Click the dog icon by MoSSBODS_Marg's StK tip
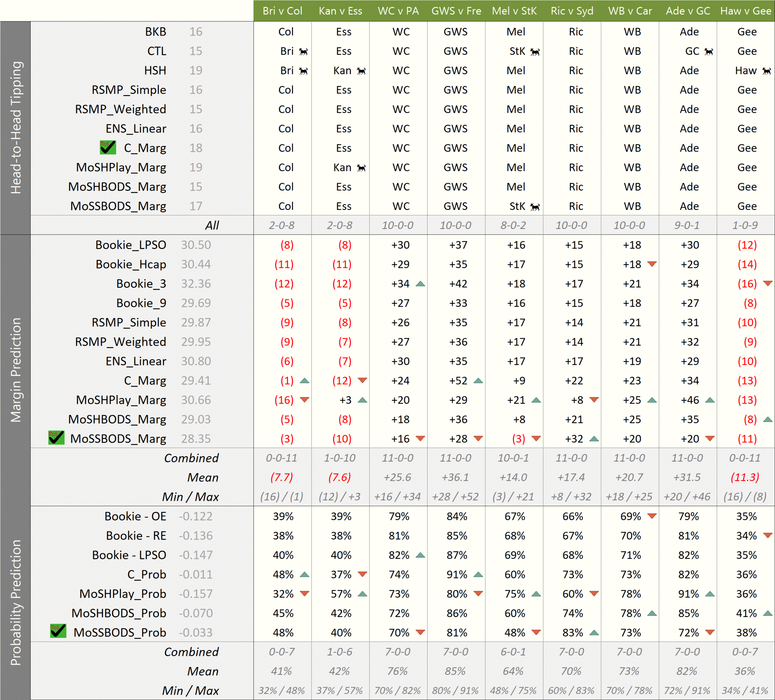775x700 pixels. [535, 207]
